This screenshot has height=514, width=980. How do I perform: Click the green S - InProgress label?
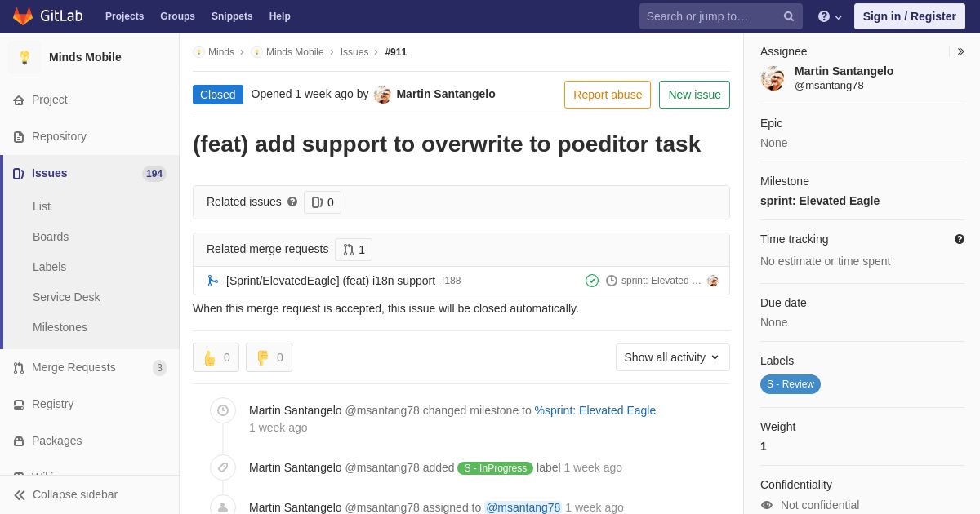click(495, 468)
